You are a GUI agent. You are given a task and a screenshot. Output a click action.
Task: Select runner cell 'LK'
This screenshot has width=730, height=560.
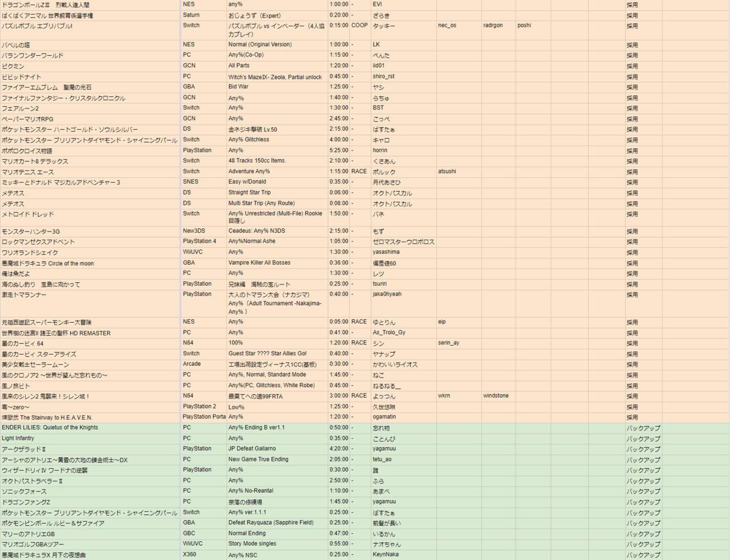(x=403, y=44)
